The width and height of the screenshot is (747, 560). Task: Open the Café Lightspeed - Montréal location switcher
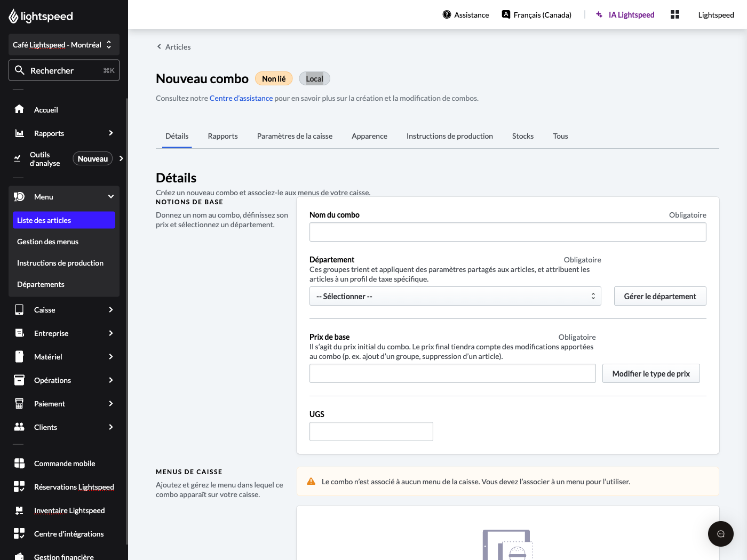(x=64, y=45)
